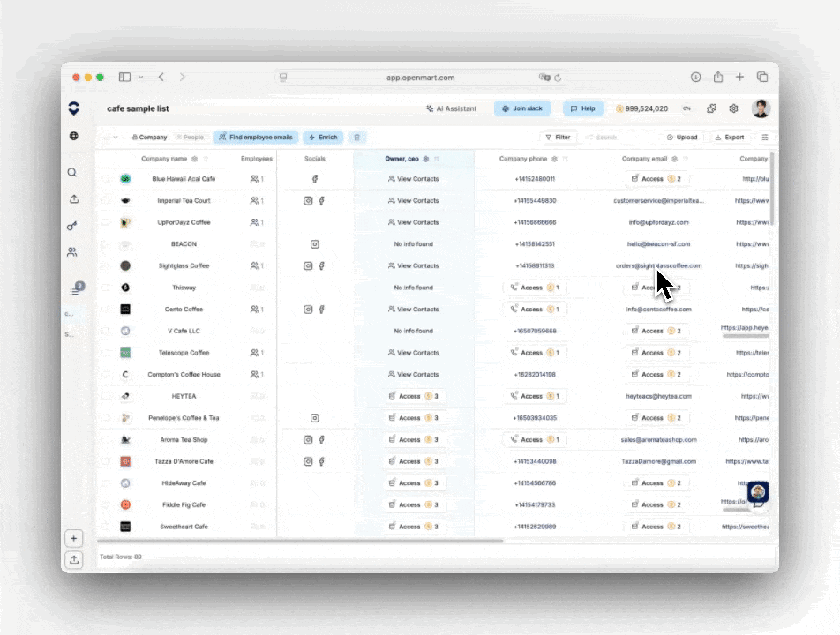840x635 pixels.
Task: Click email hello@beacon-sf.com
Action: coord(658,244)
